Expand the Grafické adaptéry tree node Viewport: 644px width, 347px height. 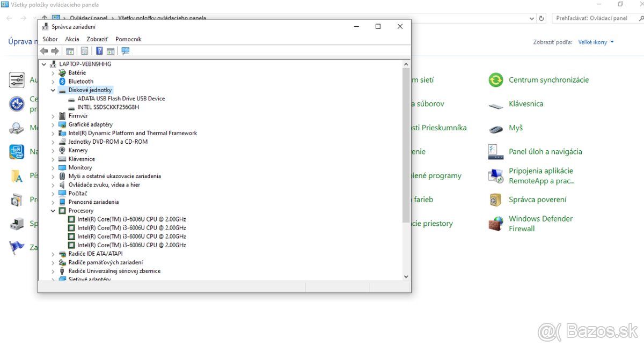[x=53, y=124]
